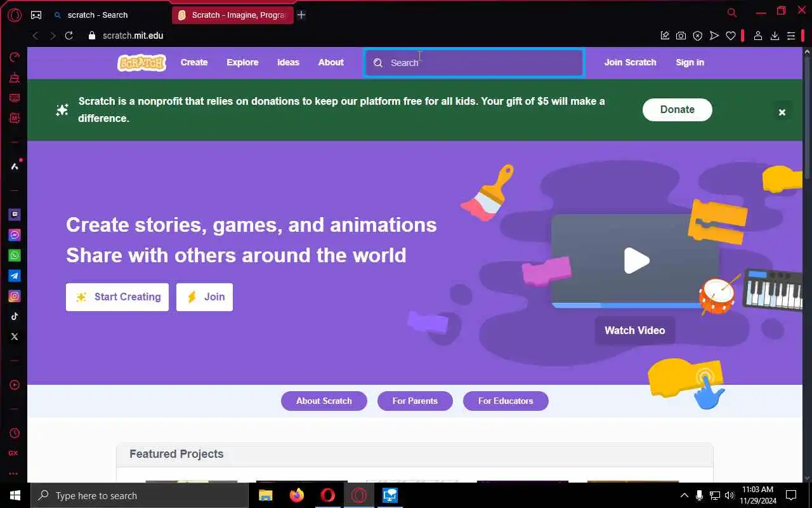Open the workspaces icon in tab bar
This screenshot has width=812, height=508.
pos(36,15)
